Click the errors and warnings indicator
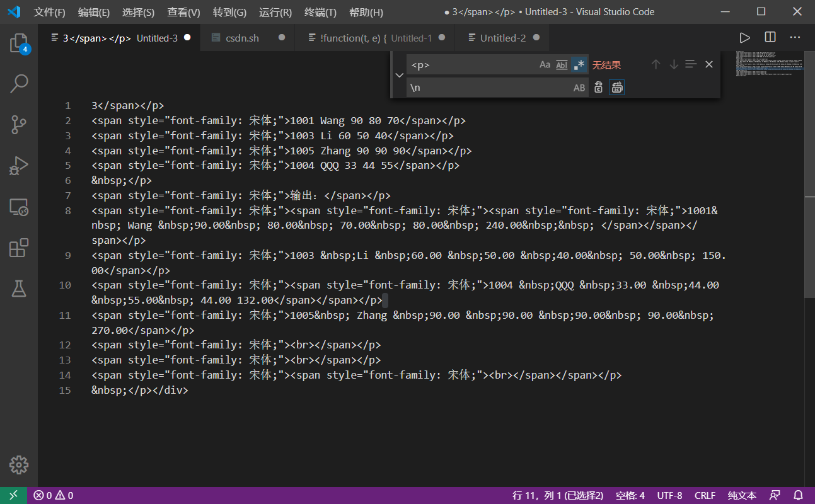 pos(54,495)
